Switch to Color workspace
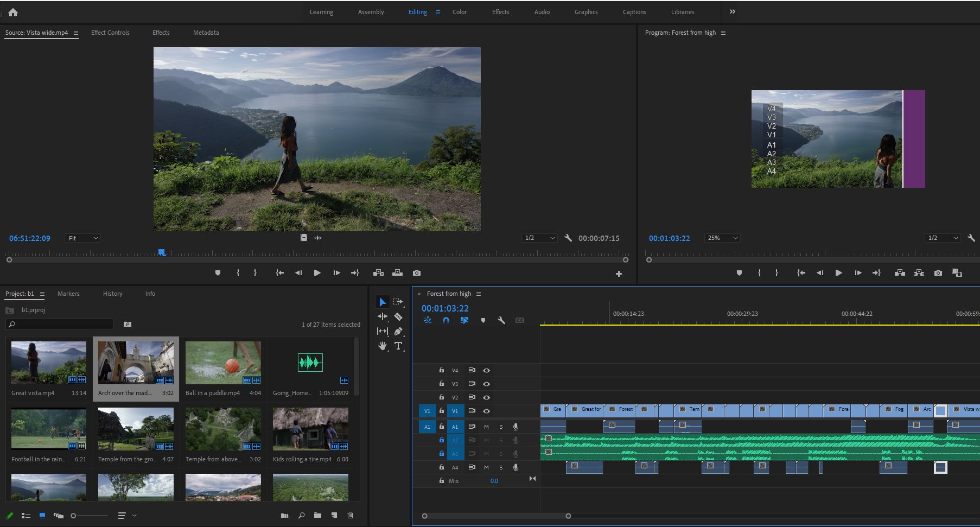The height and width of the screenshot is (527, 980). click(x=459, y=12)
